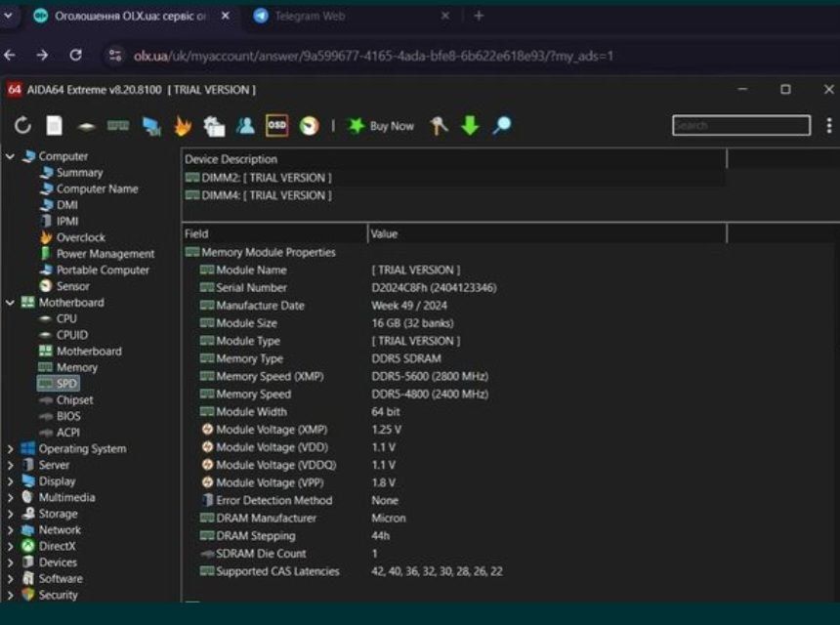Viewport: 840px width, 625px height.
Task: Select CPUID tree item
Action: tap(63, 335)
